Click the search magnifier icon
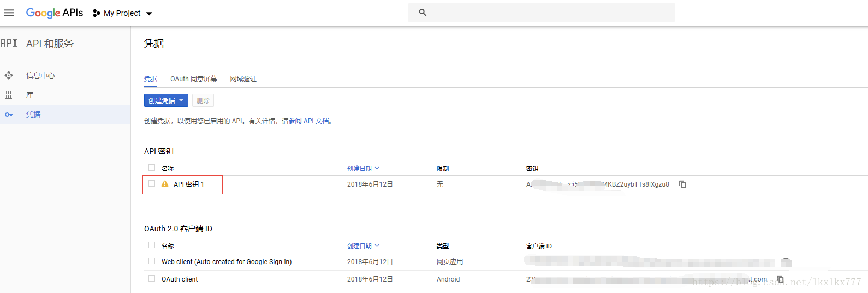 click(423, 13)
